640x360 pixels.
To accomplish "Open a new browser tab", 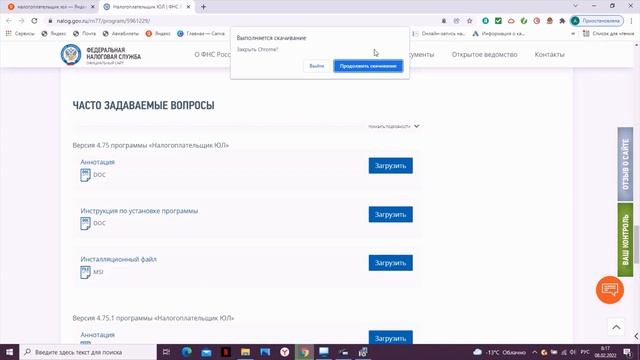I will coord(203,7).
